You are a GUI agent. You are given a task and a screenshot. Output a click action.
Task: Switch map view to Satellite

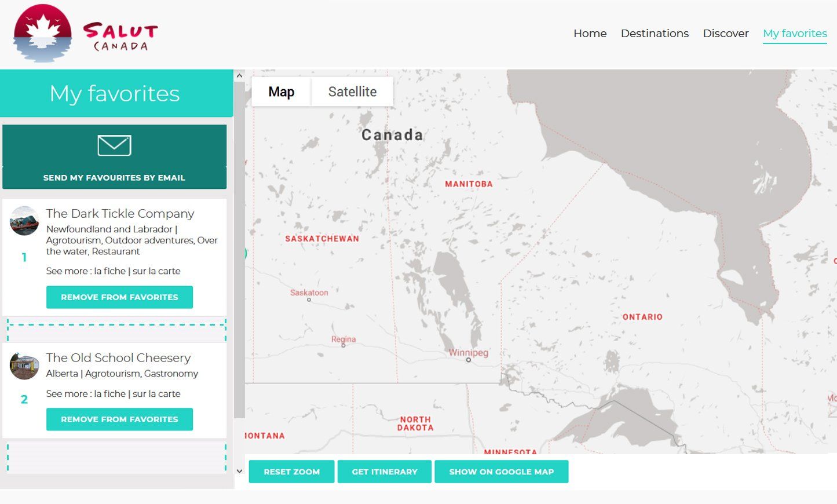(x=352, y=92)
